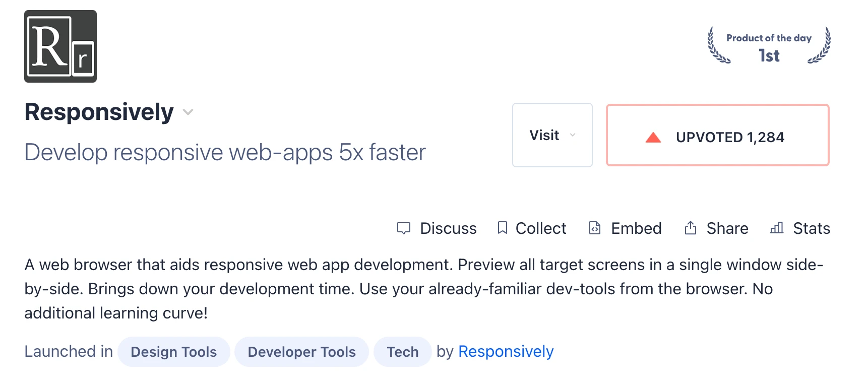Click the Share upload icon
This screenshot has height=385, width=868.
[x=691, y=228]
